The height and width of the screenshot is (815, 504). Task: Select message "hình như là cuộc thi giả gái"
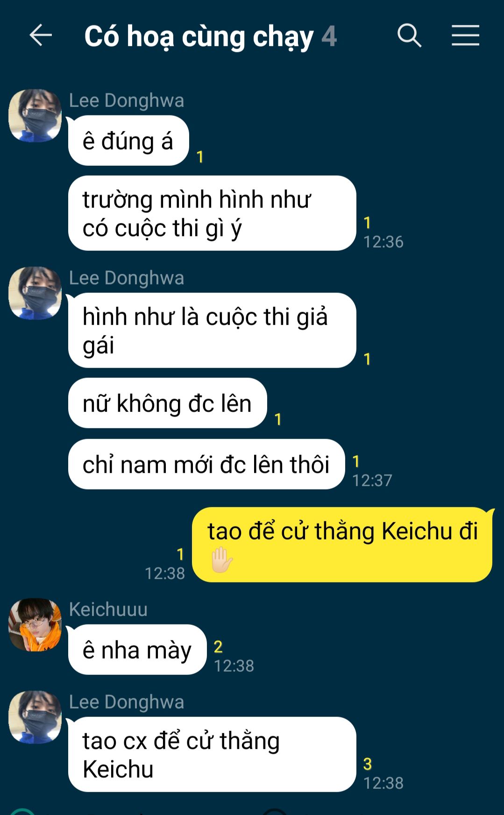tap(212, 331)
